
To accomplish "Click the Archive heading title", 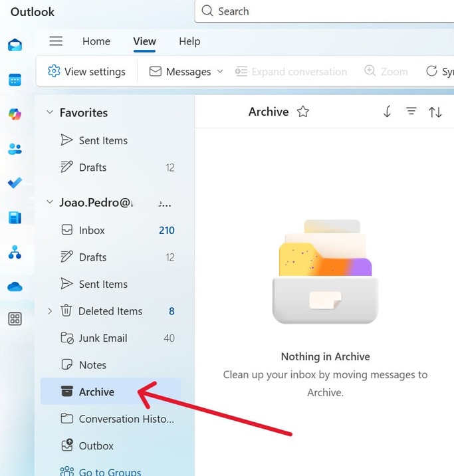I will [x=269, y=112].
